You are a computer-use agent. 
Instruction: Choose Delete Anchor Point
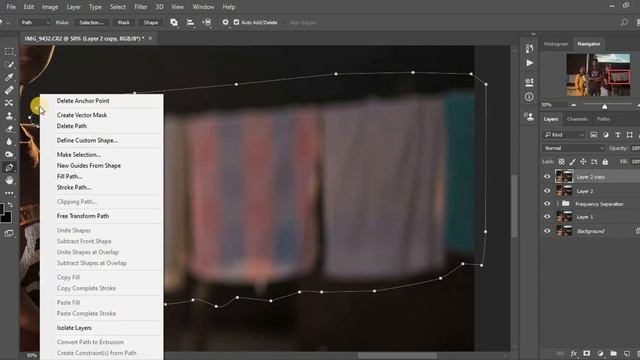pyautogui.click(x=83, y=101)
